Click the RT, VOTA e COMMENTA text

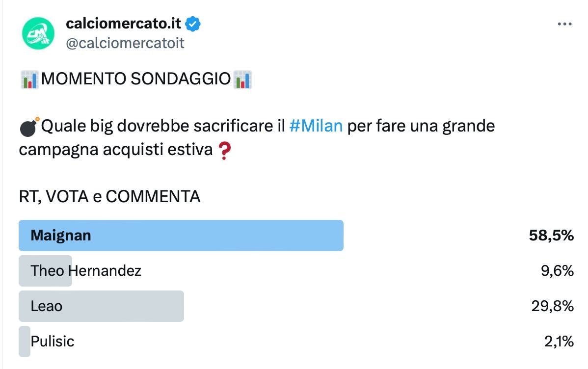[x=109, y=197]
